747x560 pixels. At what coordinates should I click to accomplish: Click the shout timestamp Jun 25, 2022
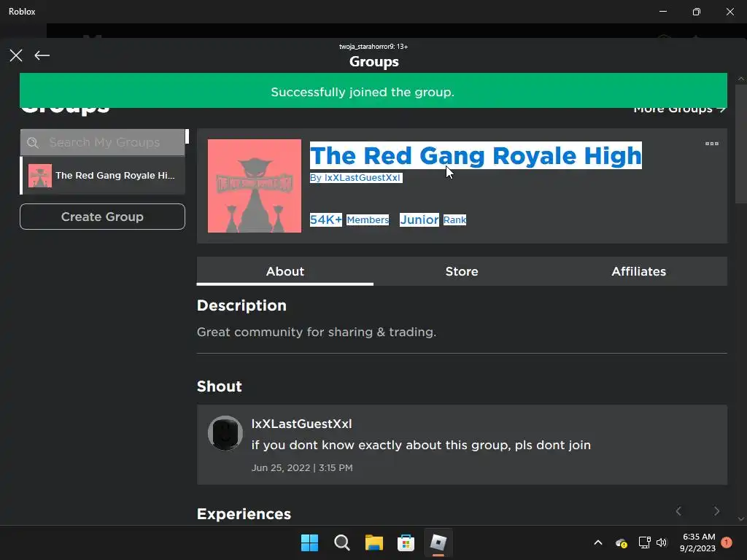[x=302, y=467]
